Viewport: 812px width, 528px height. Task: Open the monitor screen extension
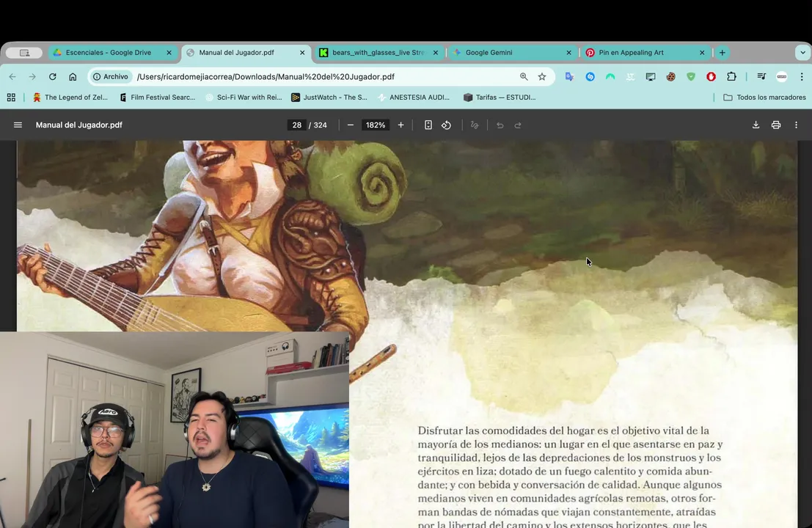pos(651,76)
